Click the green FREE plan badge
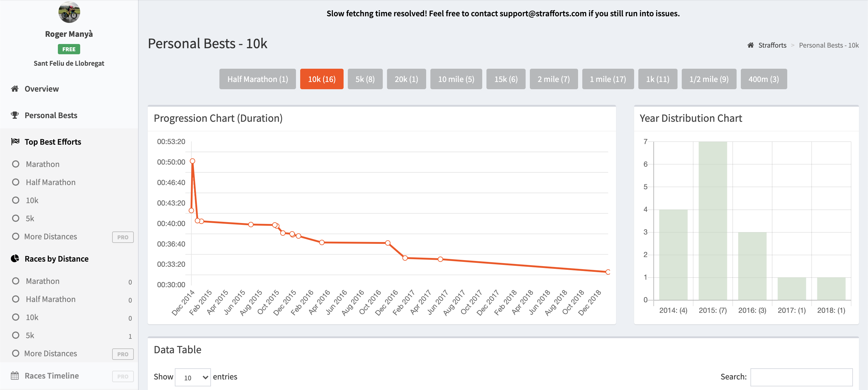The width and height of the screenshot is (868, 390). coord(69,49)
